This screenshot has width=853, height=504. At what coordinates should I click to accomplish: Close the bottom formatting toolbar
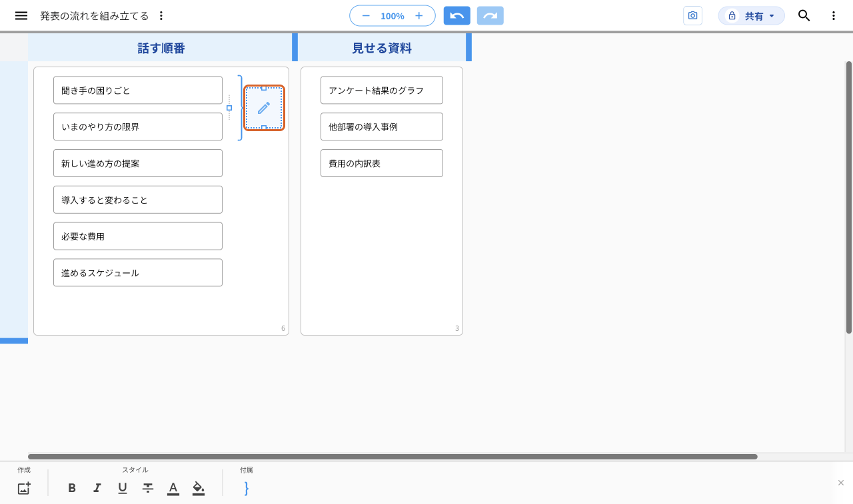(x=841, y=483)
